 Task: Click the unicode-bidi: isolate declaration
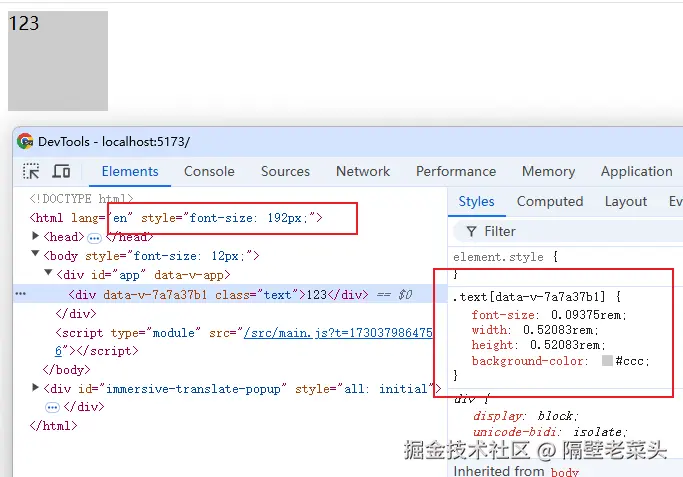tap(550, 432)
